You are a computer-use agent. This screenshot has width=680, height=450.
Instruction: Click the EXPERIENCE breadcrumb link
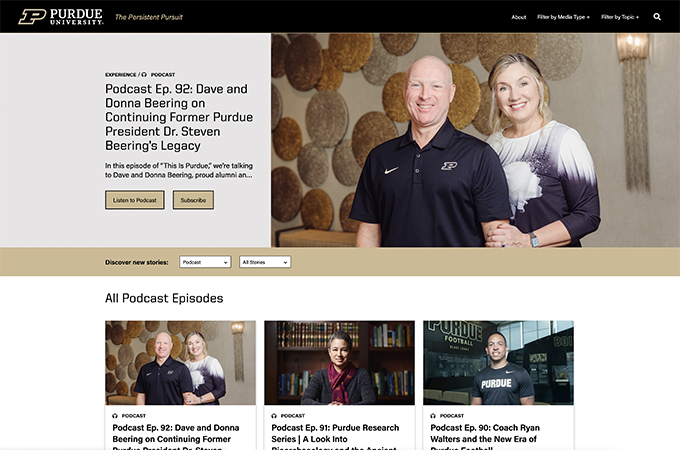pyautogui.click(x=121, y=75)
